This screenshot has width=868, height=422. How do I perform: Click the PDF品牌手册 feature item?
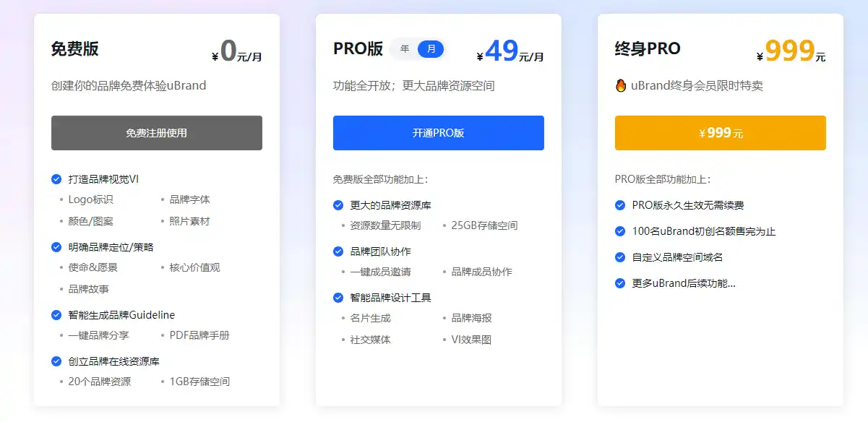[x=199, y=335]
